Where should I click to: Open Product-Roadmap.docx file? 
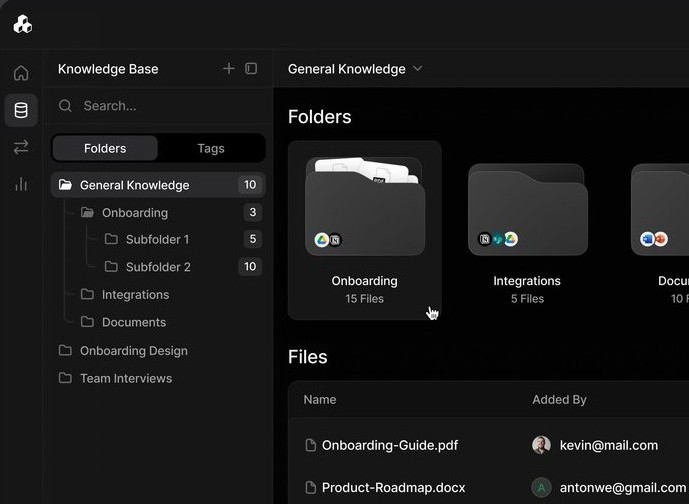click(393, 488)
